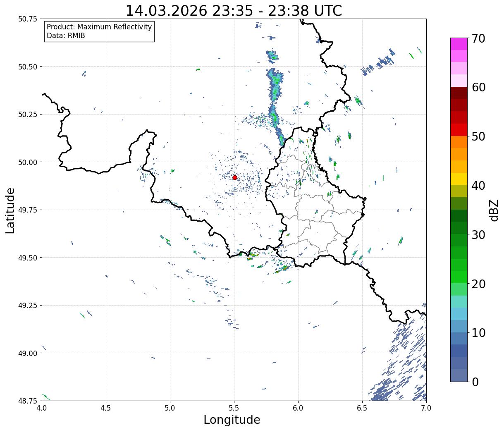
Task: Click the latitude tick label 48.75
Action: (28, 401)
